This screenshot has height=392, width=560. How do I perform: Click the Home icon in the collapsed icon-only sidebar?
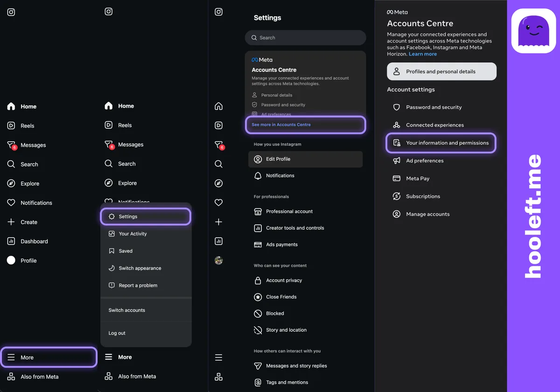(218, 106)
